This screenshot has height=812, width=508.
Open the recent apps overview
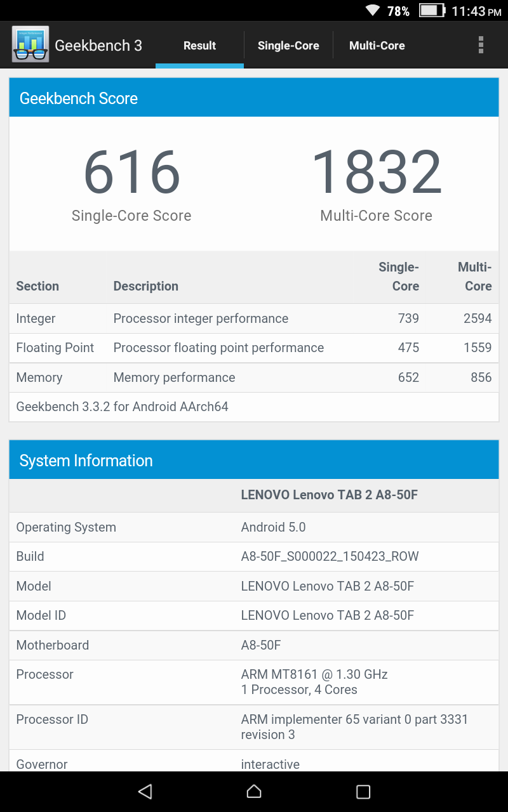click(x=363, y=791)
